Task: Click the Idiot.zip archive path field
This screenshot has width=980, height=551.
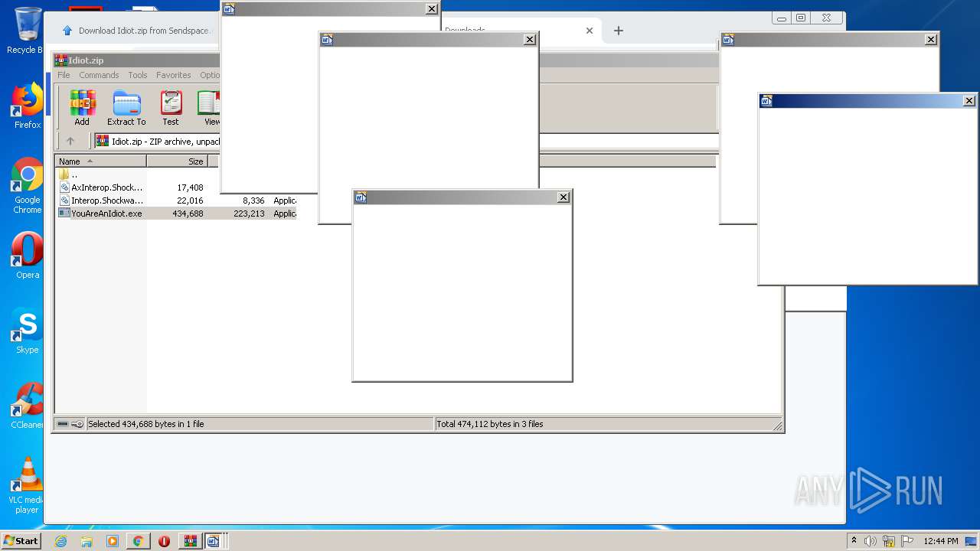Action: click(x=158, y=141)
